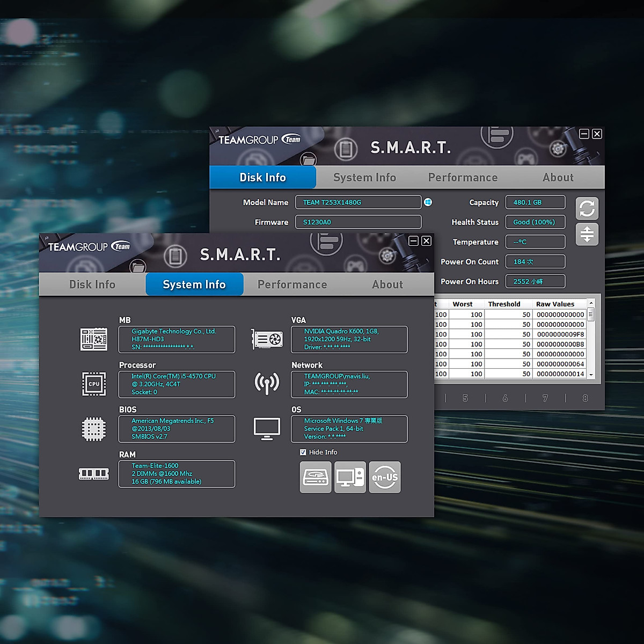Click the en-US language button
The height and width of the screenshot is (644, 644).
click(385, 477)
